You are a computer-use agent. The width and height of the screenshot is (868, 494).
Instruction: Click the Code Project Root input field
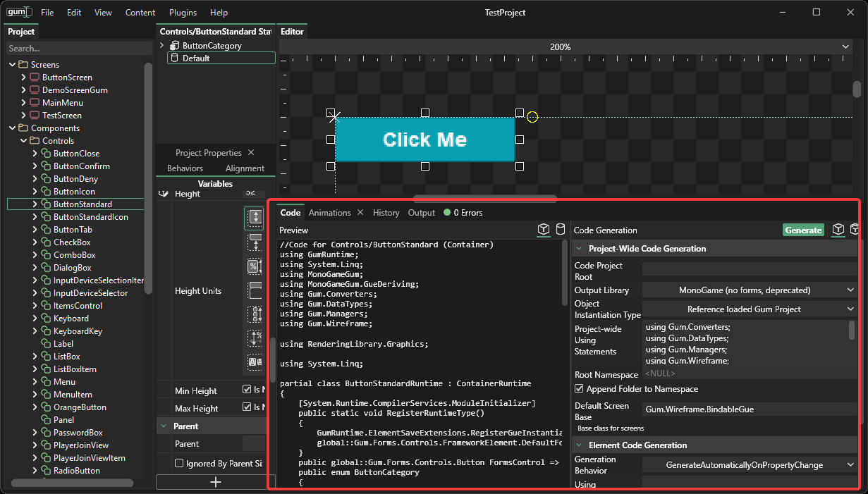[750, 269]
